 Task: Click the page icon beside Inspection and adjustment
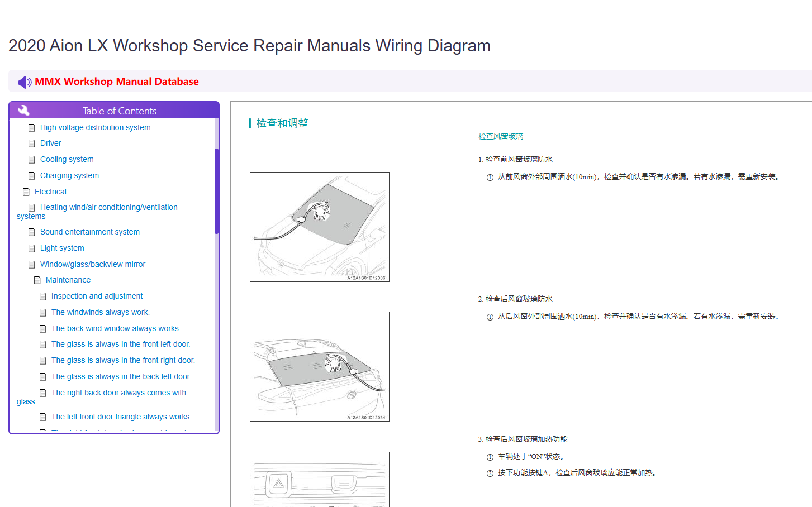coord(43,296)
